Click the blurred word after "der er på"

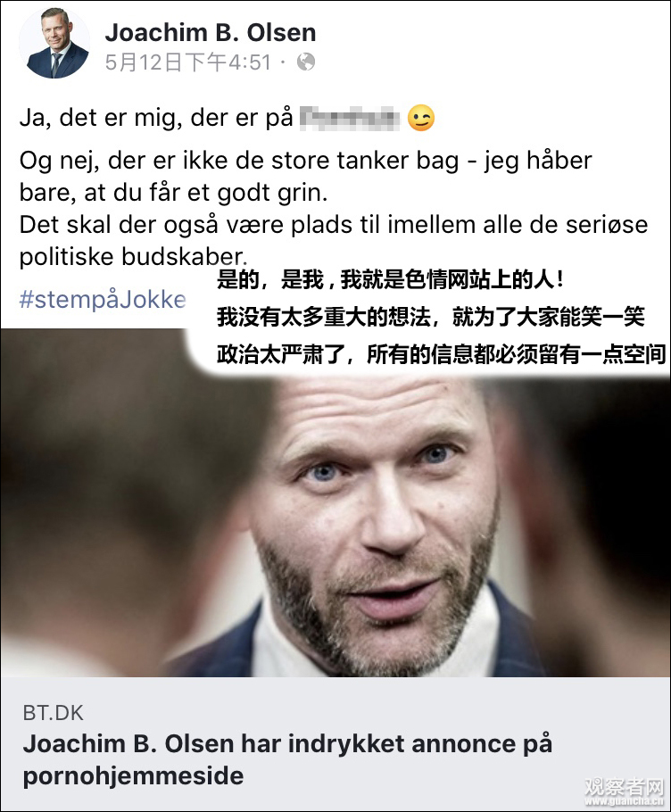pos(351,118)
